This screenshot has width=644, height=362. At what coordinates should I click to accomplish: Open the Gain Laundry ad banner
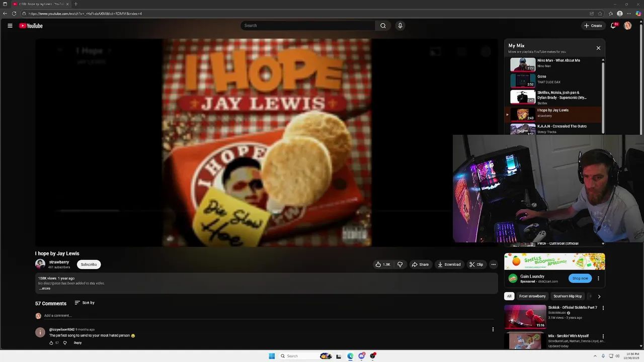pyautogui.click(x=554, y=261)
